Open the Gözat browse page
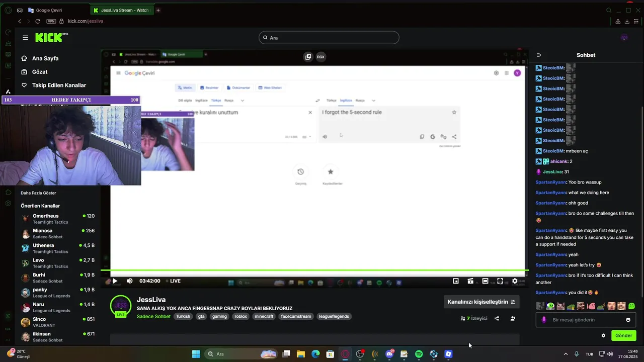The height and width of the screenshot is (362, 644). click(x=34, y=72)
